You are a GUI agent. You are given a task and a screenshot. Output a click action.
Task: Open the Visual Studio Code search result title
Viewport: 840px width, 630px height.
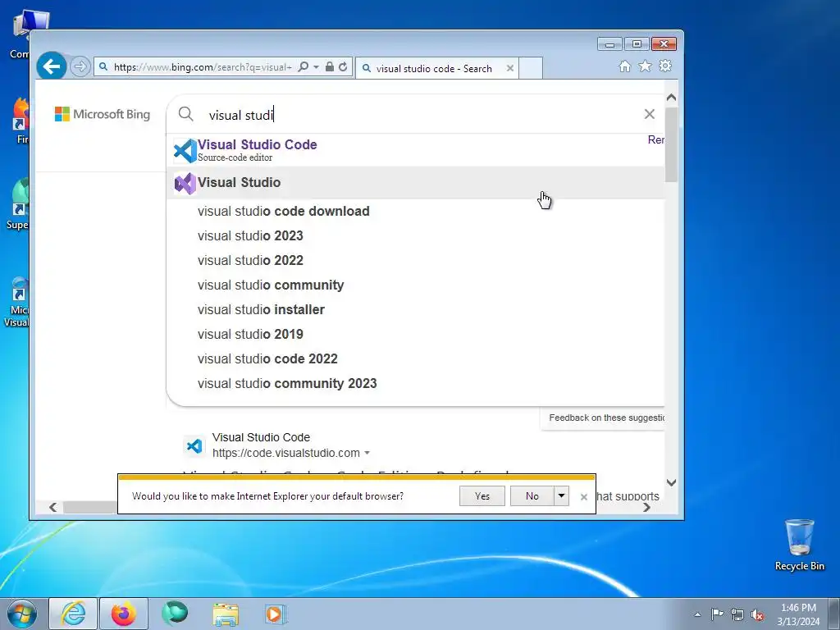click(261, 437)
